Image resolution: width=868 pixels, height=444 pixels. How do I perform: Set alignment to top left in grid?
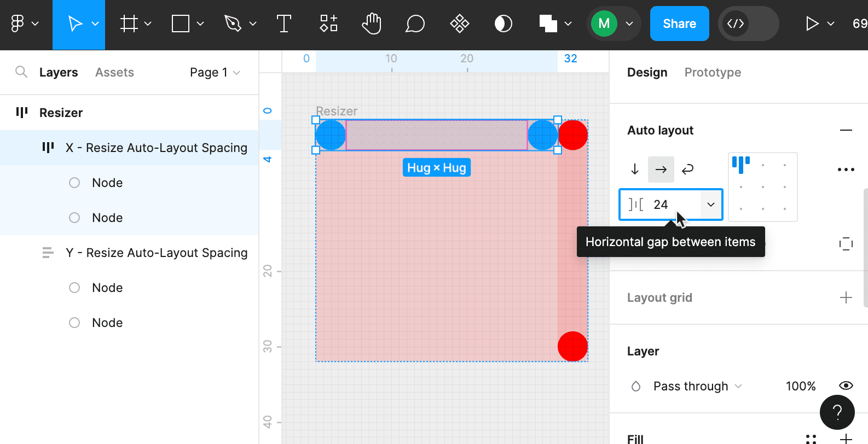coord(741,165)
